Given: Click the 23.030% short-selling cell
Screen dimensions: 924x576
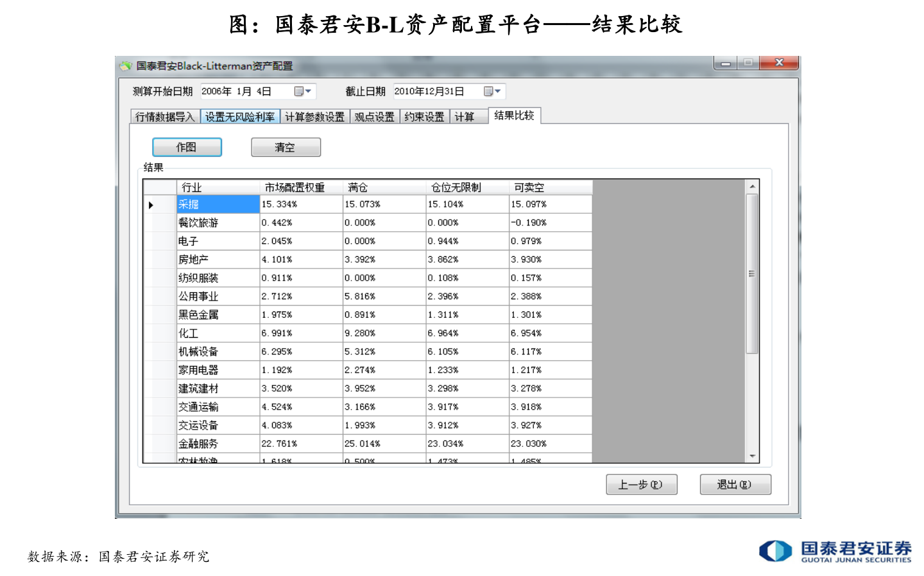Looking at the screenshot, I should (551, 444).
